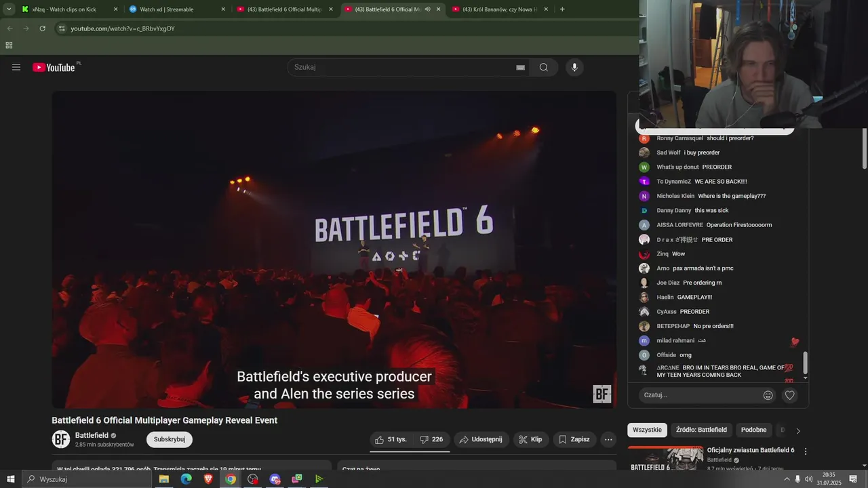Screen dimensions: 868x488
Task: Like the video with thumbs-up
Action: (x=391, y=439)
